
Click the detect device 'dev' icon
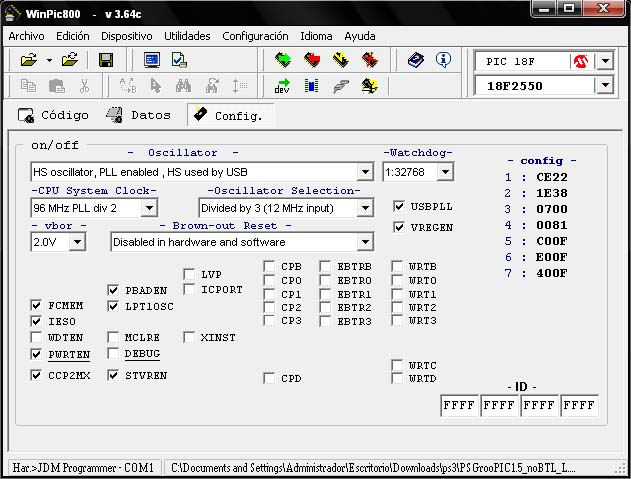pos(283,86)
